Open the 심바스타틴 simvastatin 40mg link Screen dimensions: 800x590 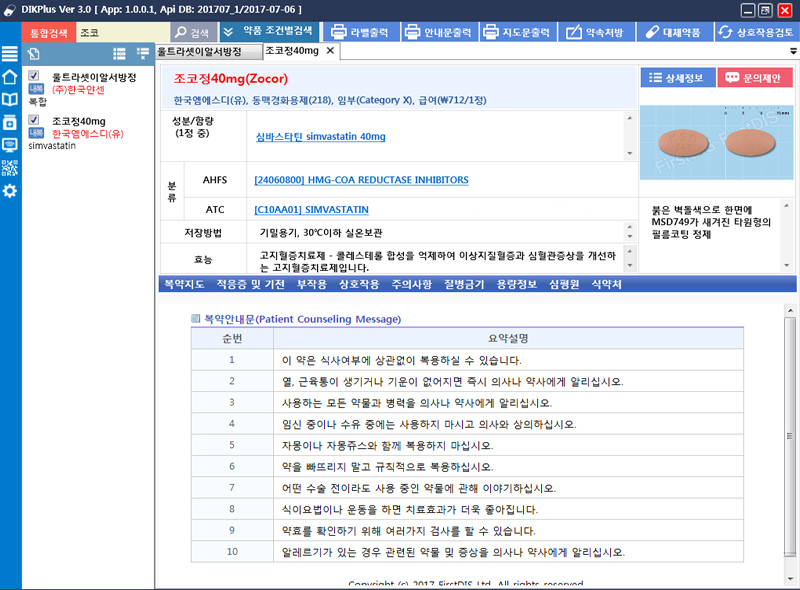(x=321, y=136)
